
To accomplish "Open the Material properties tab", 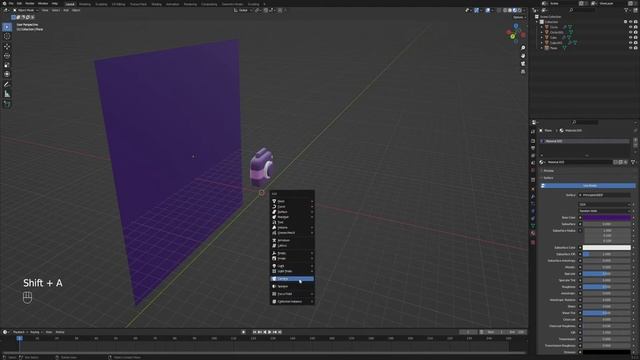I will (533, 233).
